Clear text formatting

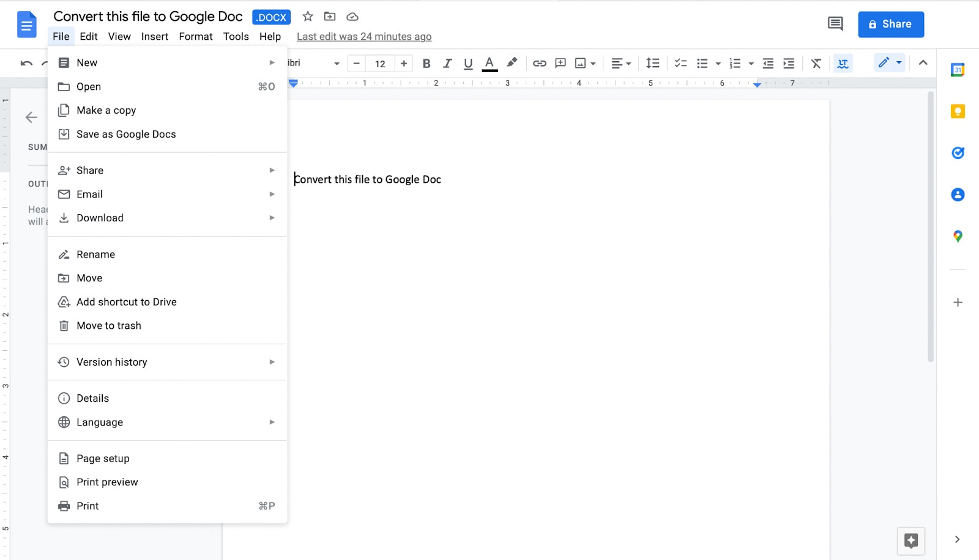[816, 63]
